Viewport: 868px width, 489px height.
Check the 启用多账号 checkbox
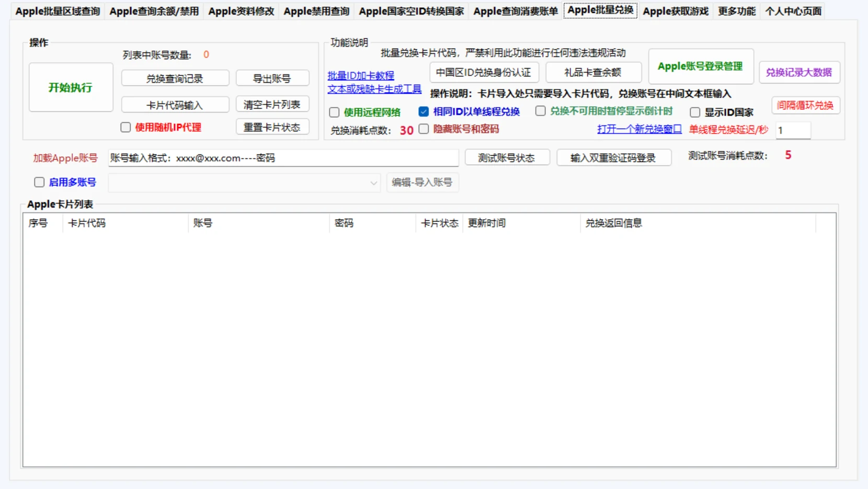(39, 182)
